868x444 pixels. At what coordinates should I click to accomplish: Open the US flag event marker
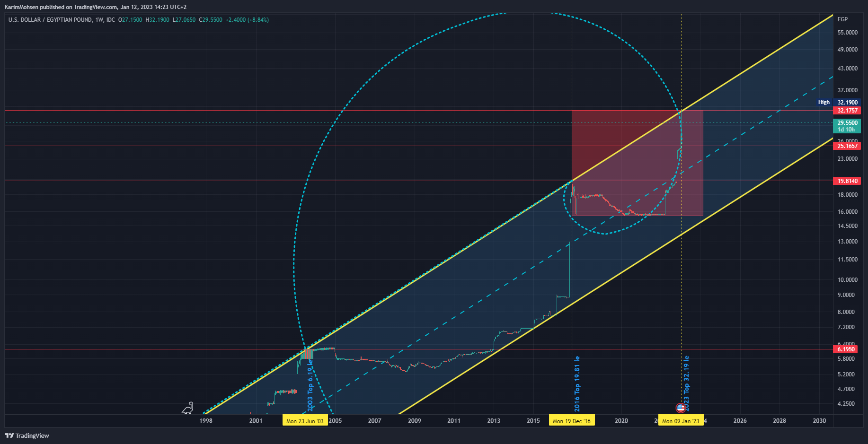click(x=681, y=408)
